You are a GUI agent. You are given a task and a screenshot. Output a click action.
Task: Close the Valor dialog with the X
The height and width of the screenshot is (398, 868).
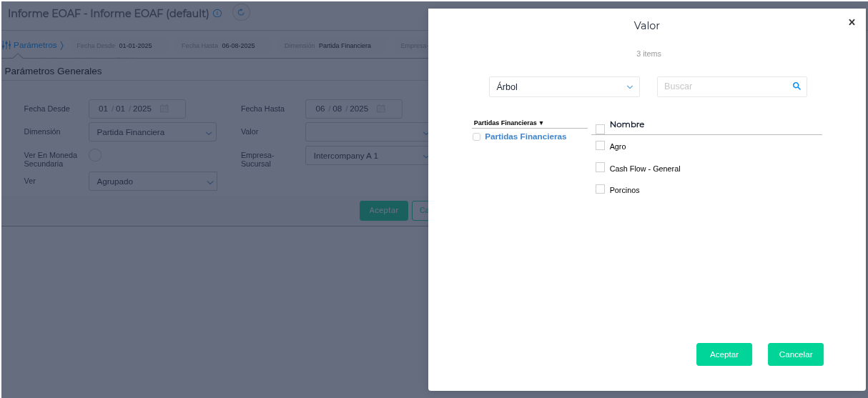[x=852, y=22]
